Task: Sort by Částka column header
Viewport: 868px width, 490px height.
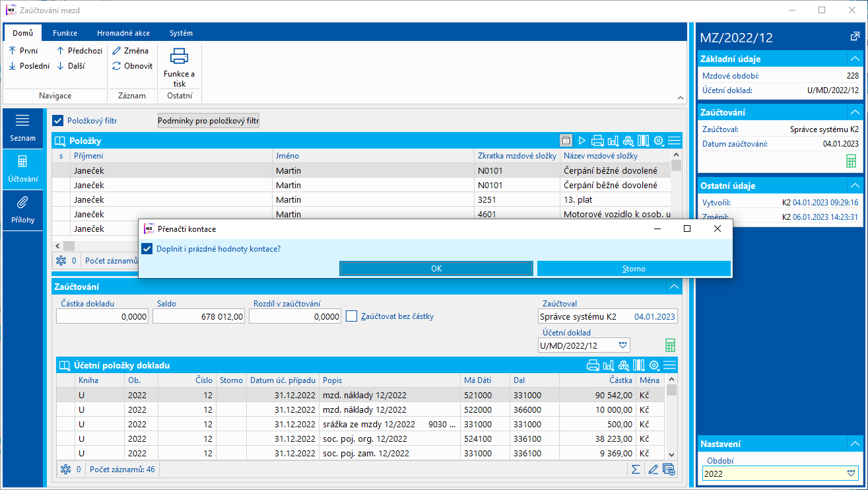Action: pos(597,380)
